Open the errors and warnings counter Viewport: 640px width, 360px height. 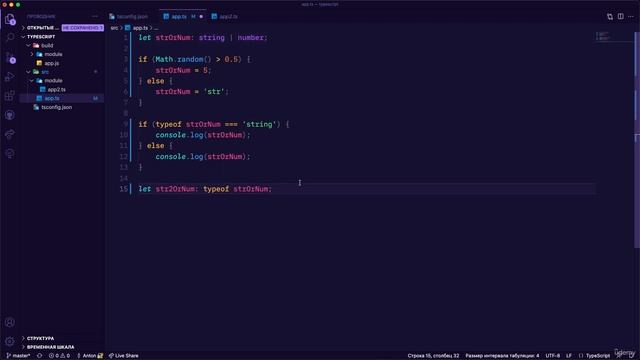tap(59, 356)
